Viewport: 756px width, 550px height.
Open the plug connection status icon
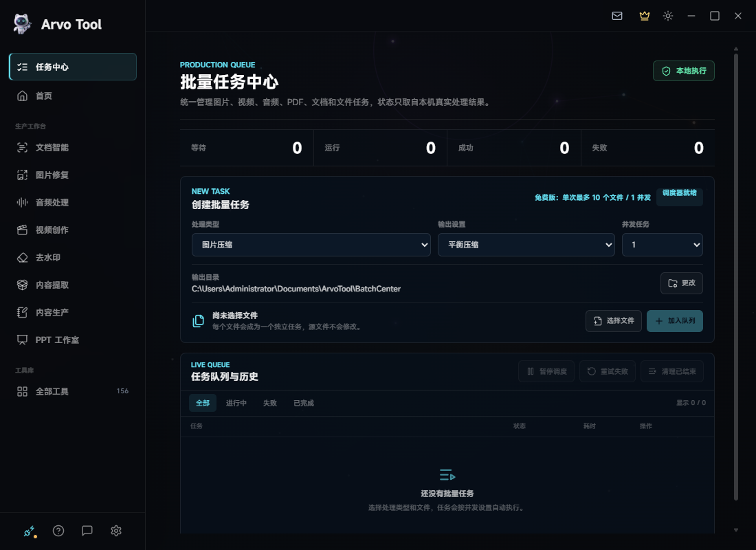coord(30,531)
